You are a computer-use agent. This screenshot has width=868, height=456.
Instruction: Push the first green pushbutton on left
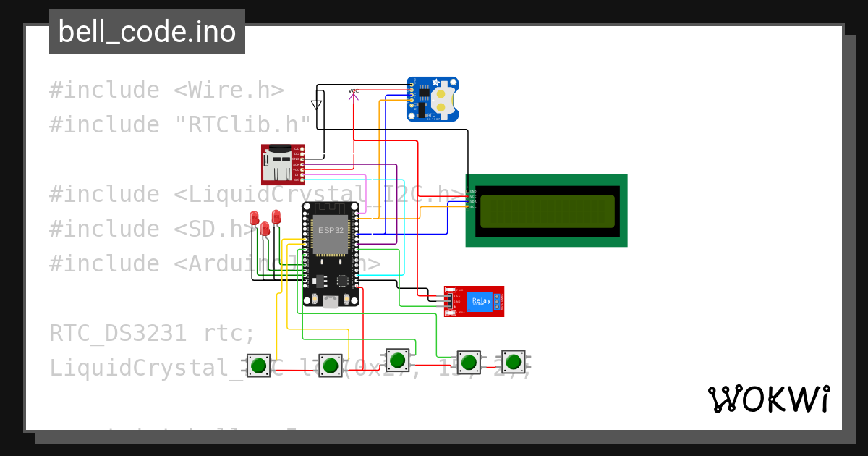258,365
